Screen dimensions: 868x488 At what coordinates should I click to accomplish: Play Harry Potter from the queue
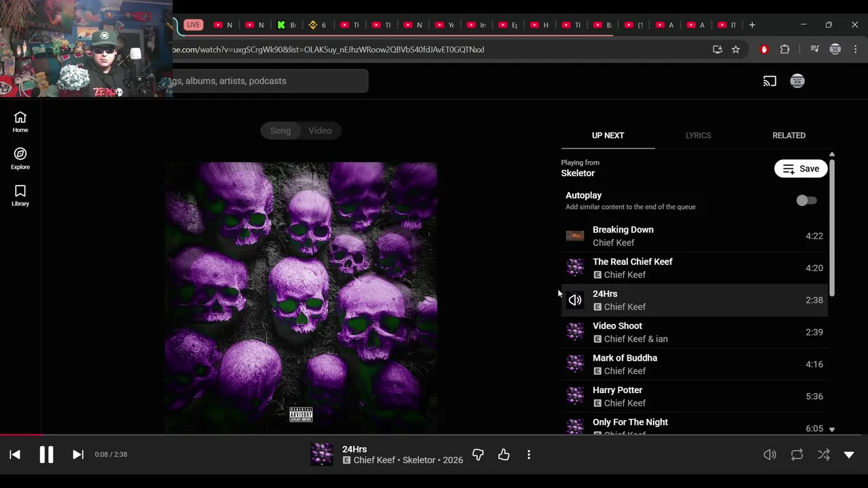click(x=694, y=396)
